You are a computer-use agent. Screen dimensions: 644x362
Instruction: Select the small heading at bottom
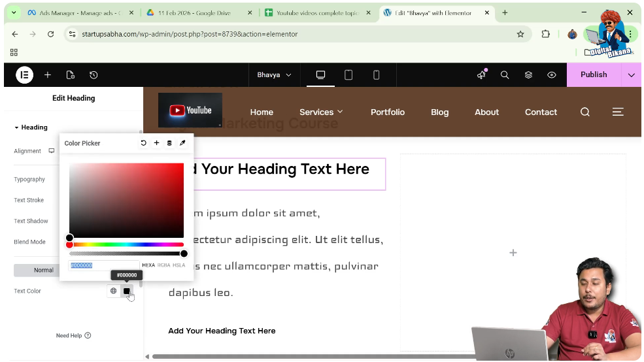[x=222, y=331]
